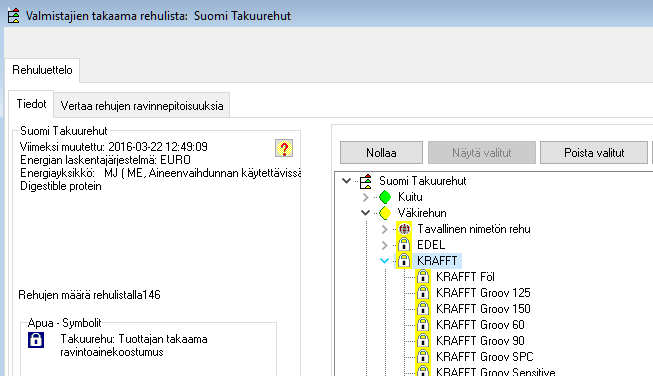This screenshot has width=653, height=376.
Task: Collapse the Suomi Takuurehut root node
Action: pos(346,181)
